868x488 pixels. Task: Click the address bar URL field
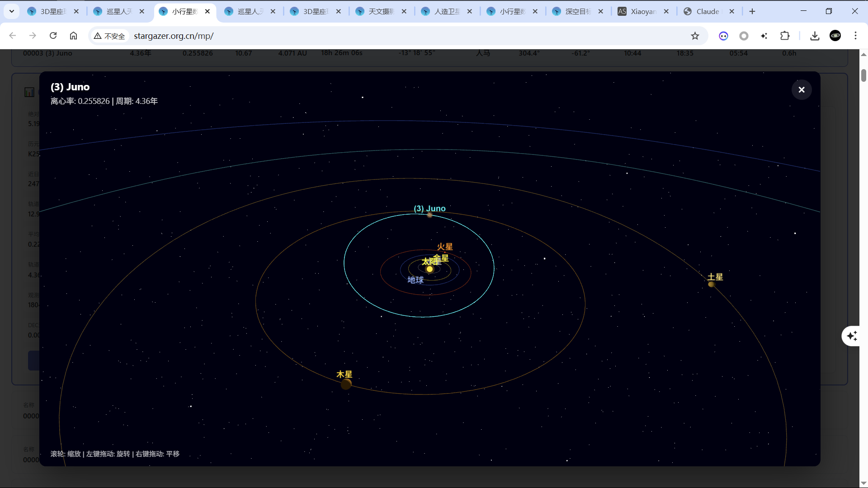[362, 36]
